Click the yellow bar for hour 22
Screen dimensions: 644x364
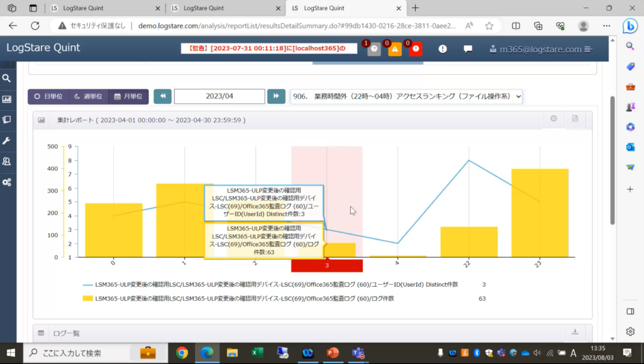469,242
